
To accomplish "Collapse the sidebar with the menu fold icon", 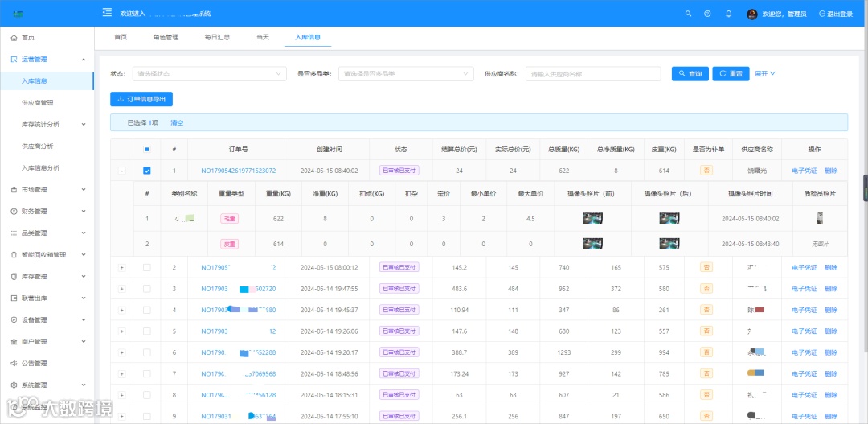I will coord(108,13).
